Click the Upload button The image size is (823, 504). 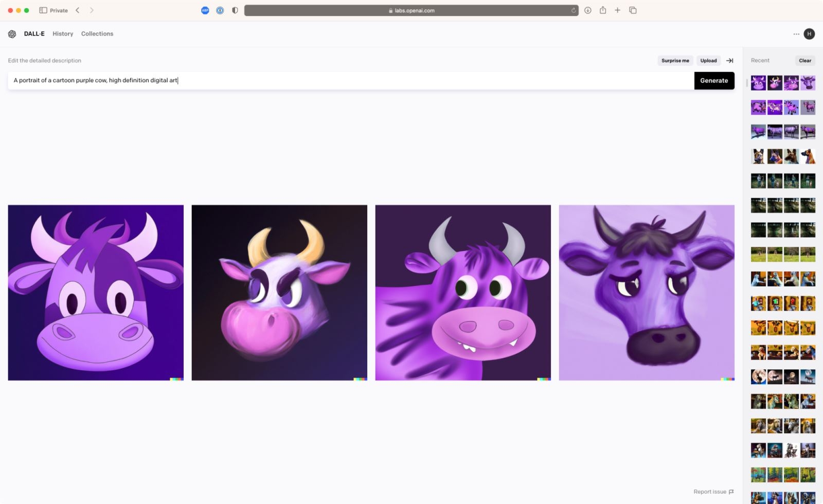tap(708, 61)
